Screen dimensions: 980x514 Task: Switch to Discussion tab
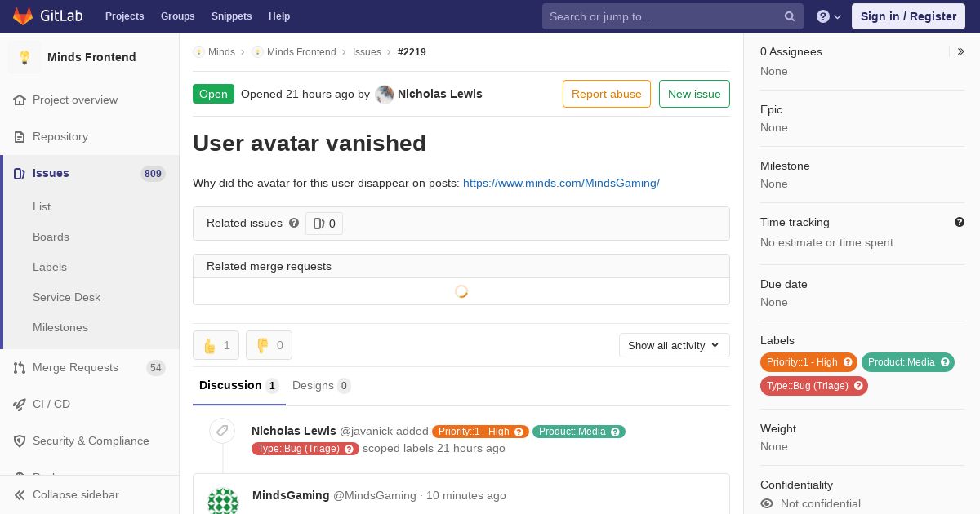click(x=239, y=385)
